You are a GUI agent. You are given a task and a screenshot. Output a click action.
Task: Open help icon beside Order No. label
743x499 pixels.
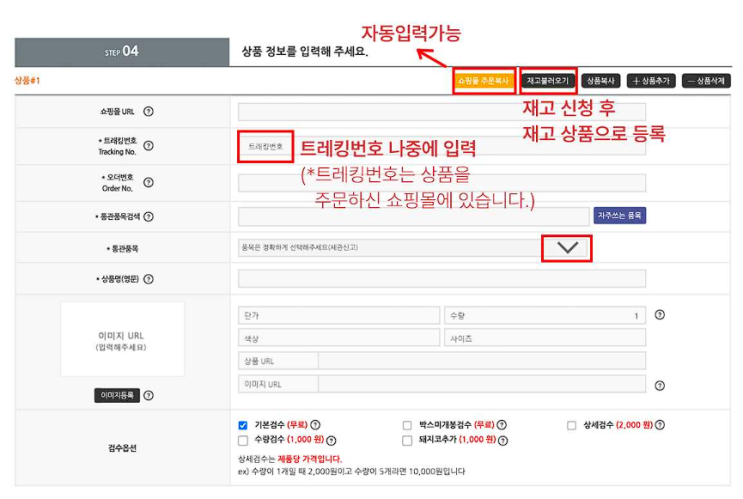coord(148,182)
